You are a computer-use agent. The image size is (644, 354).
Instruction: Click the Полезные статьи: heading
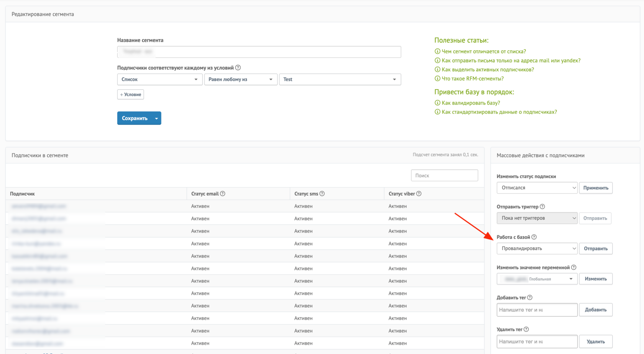(462, 40)
